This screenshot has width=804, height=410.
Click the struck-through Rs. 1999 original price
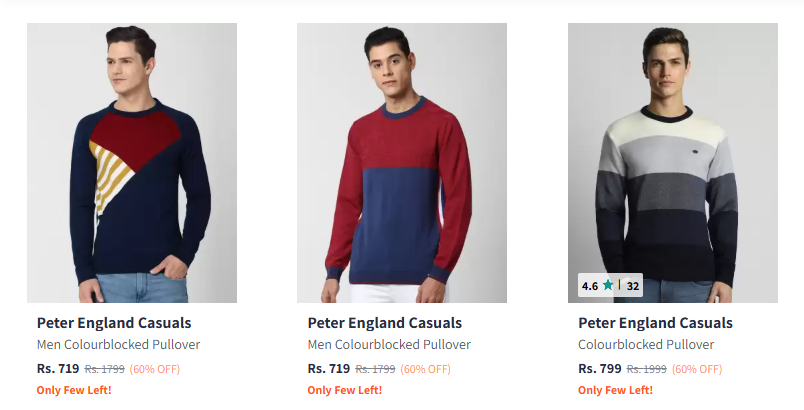pyautogui.click(x=646, y=369)
